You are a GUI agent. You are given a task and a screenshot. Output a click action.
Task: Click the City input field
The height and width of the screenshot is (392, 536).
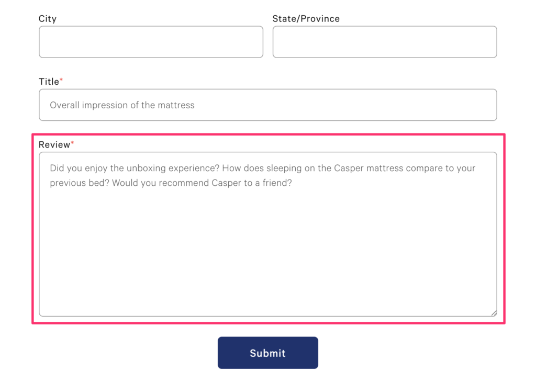(x=151, y=42)
